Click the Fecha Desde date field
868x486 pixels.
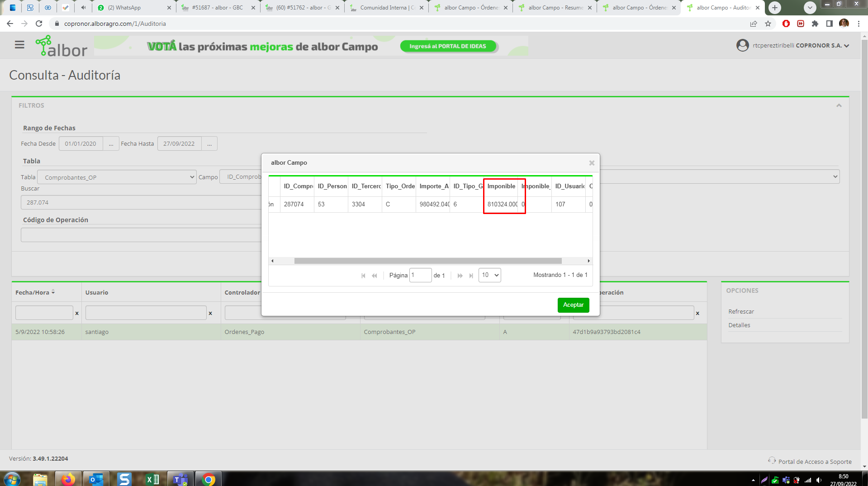pyautogui.click(x=81, y=143)
